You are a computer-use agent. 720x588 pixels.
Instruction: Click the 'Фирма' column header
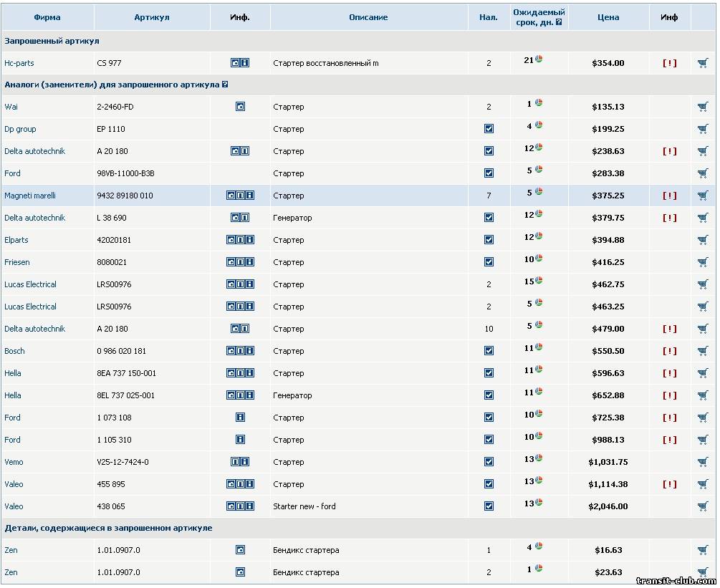(x=47, y=17)
